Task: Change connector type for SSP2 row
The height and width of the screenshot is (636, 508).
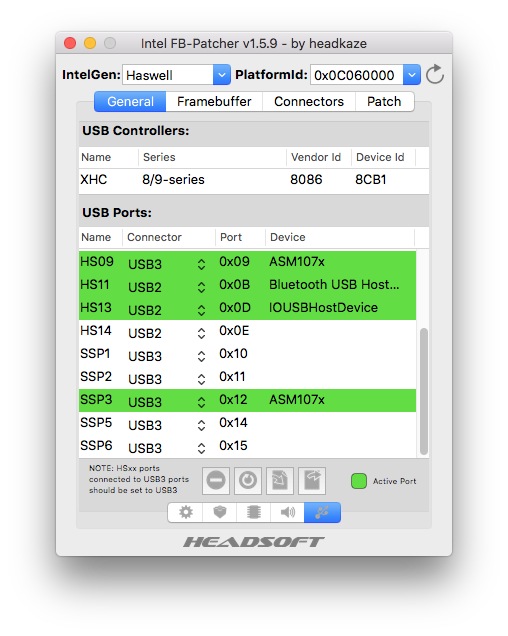Action: (x=201, y=380)
